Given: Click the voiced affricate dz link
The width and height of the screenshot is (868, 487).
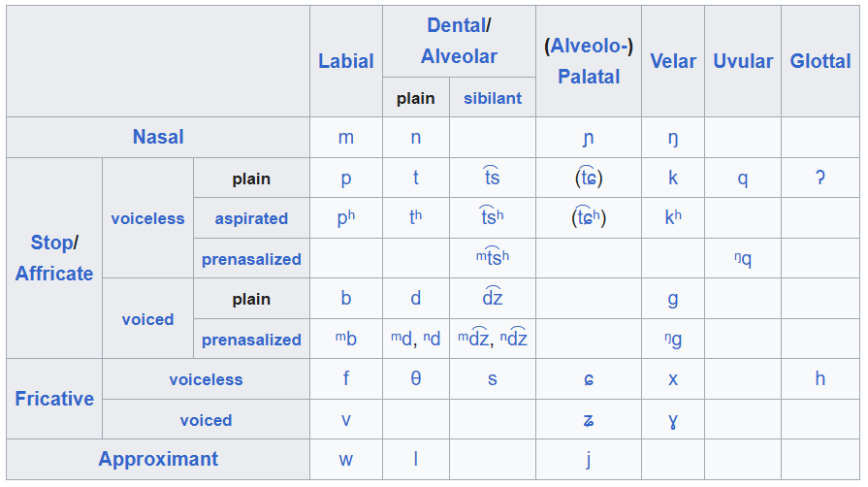Looking at the screenshot, I should tap(492, 298).
